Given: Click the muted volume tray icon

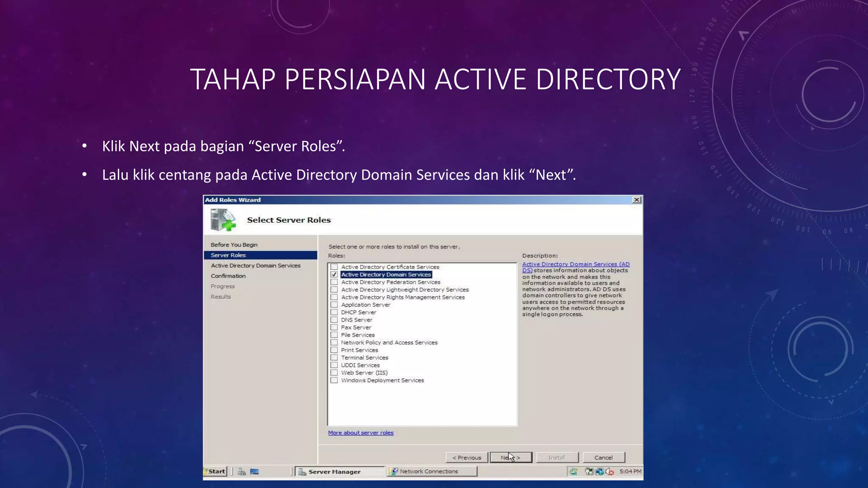Looking at the screenshot, I should [610, 471].
